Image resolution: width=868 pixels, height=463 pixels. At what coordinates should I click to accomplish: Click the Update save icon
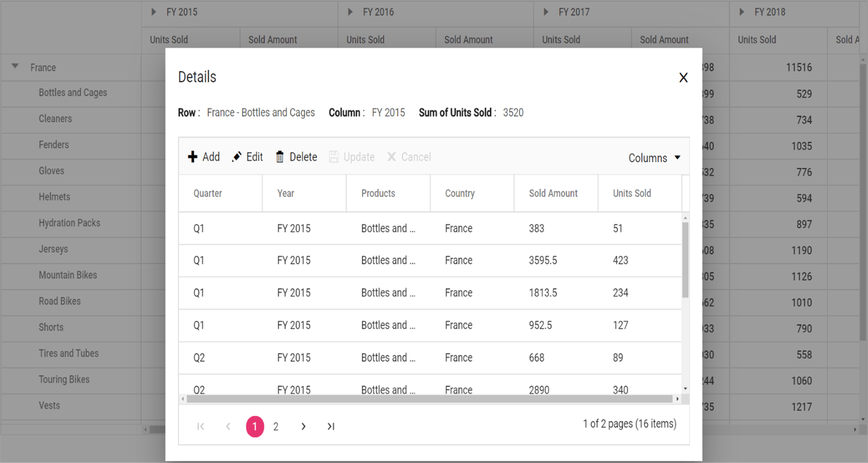click(334, 157)
